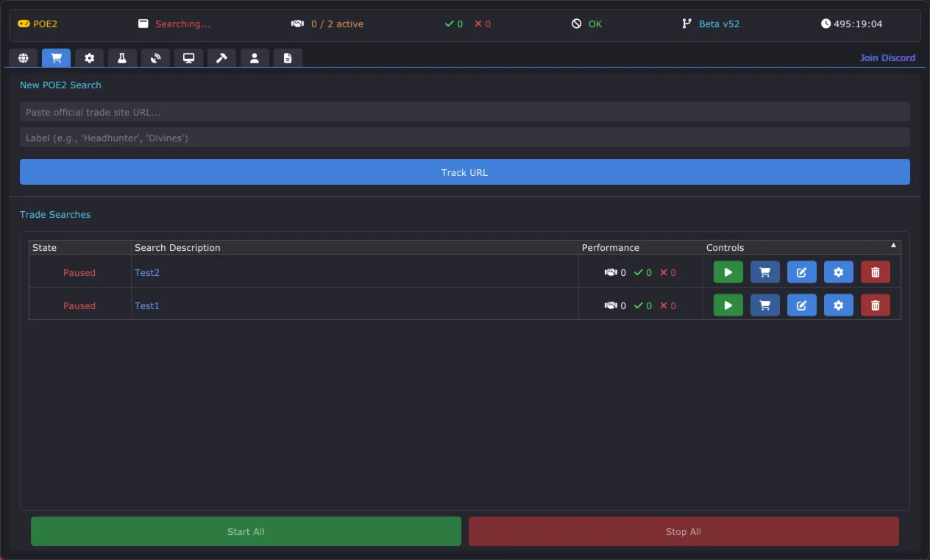The height and width of the screenshot is (560, 930).
Task: Open the flask icon tab
Action: (122, 58)
